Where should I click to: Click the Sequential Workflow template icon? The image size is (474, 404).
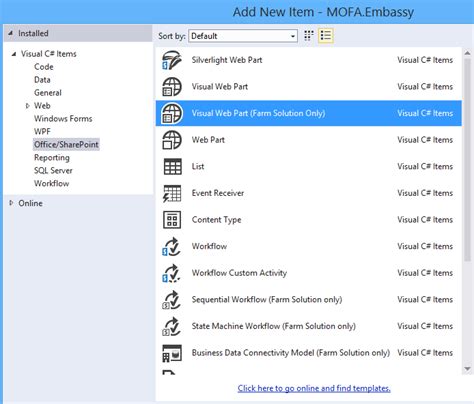(172, 300)
